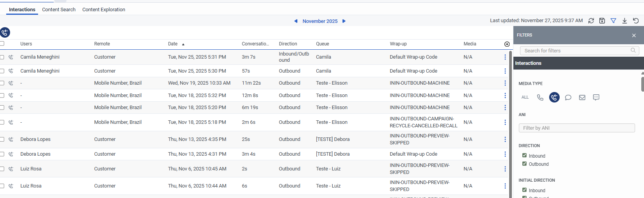Reset view with undo arrow icon

point(636,21)
